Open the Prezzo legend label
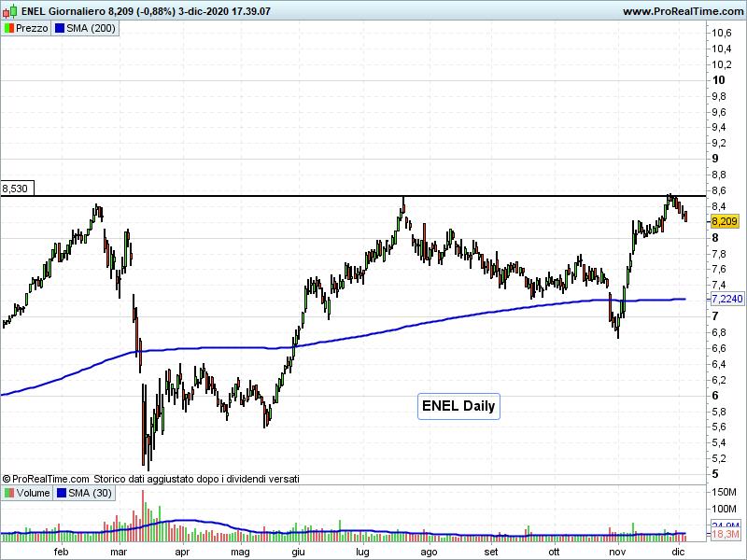This screenshot has height=560, width=747. pyautogui.click(x=32, y=28)
